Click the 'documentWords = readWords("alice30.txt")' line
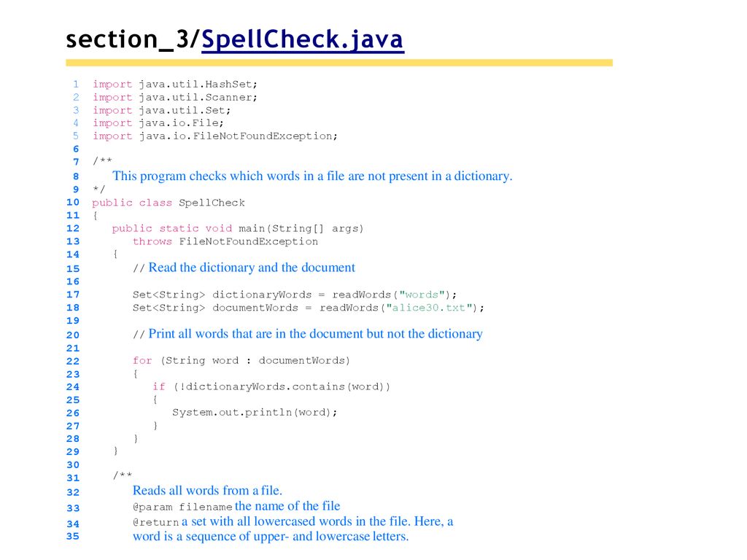Screen dimensions: 747x560 [309, 308]
